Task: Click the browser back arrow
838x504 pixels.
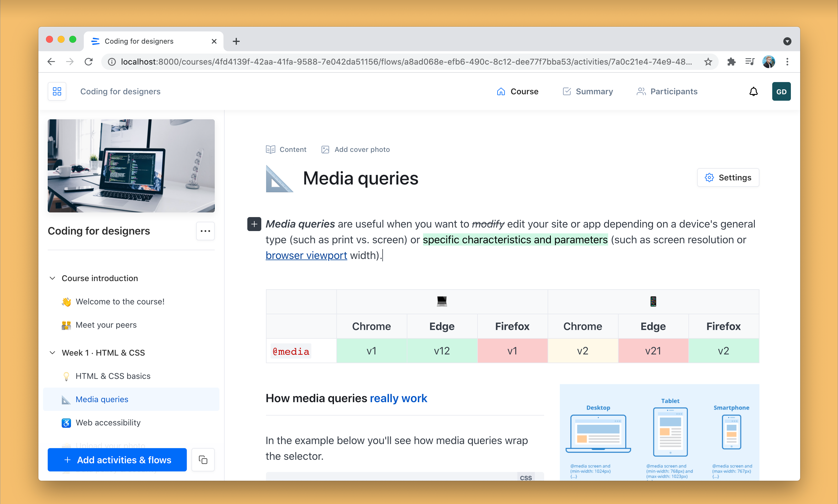Action: coord(51,61)
